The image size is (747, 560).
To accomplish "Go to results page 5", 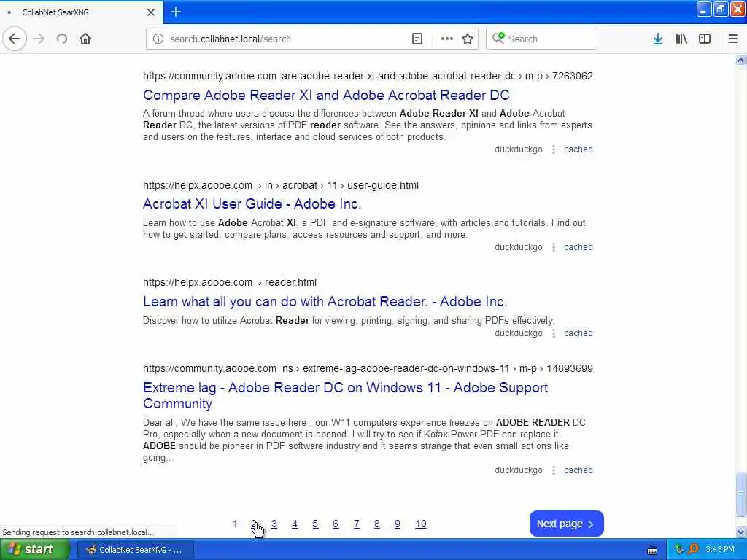I will pyautogui.click(x=315, y=524).
